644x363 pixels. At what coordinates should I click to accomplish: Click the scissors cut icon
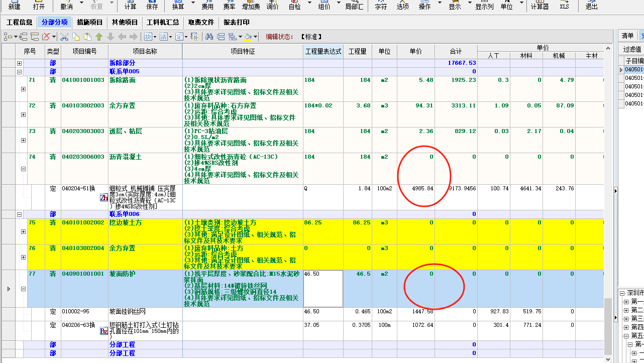click(x=64, y=37)
